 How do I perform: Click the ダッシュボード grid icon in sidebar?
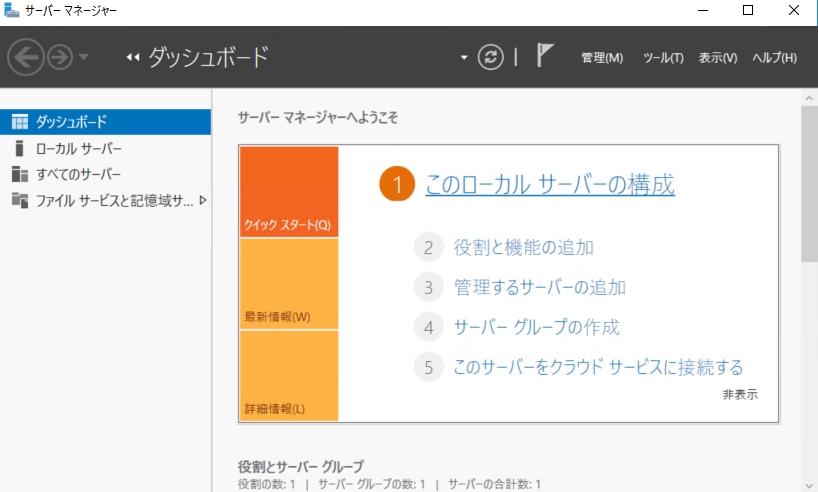point(20,122)
